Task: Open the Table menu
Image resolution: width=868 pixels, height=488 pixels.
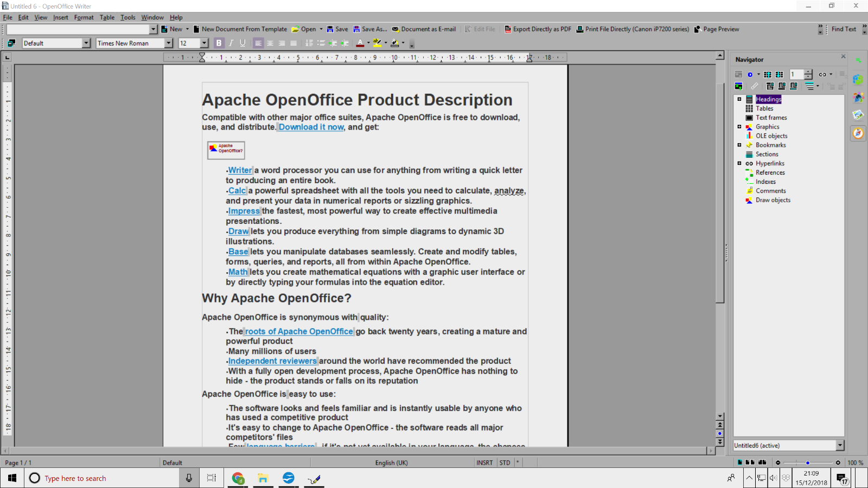Action: point(107,17)
